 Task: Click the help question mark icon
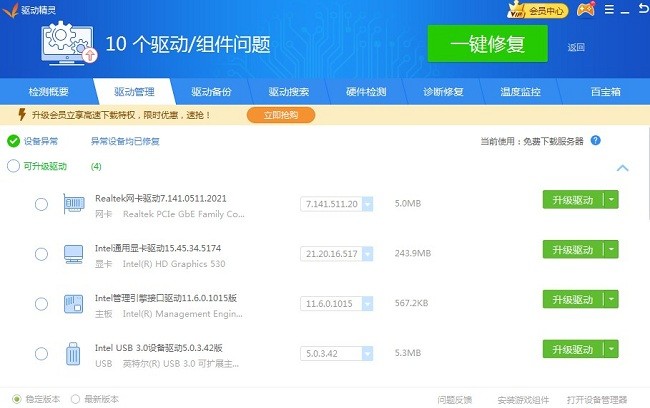point(596,141)
